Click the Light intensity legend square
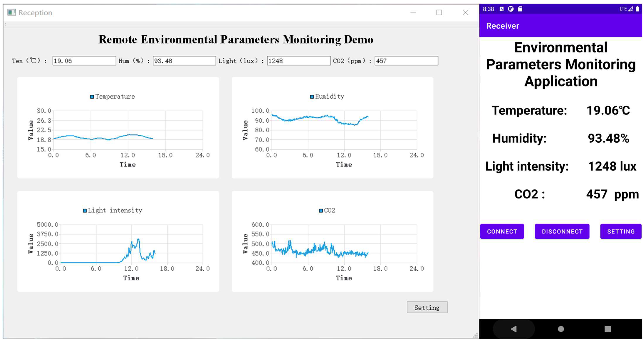This screenshot has height=342, width=644. pyautogui.click(x=85, y=210)
